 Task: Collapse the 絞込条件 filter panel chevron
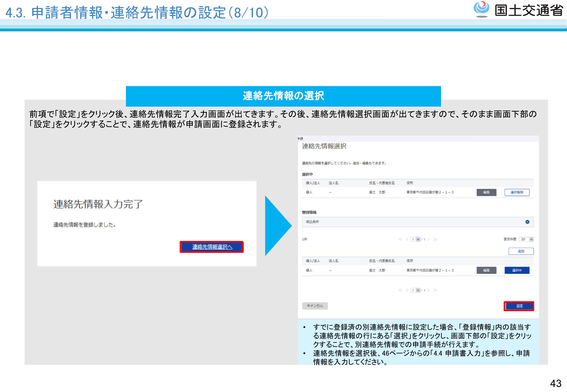click(x=527, y=222)
